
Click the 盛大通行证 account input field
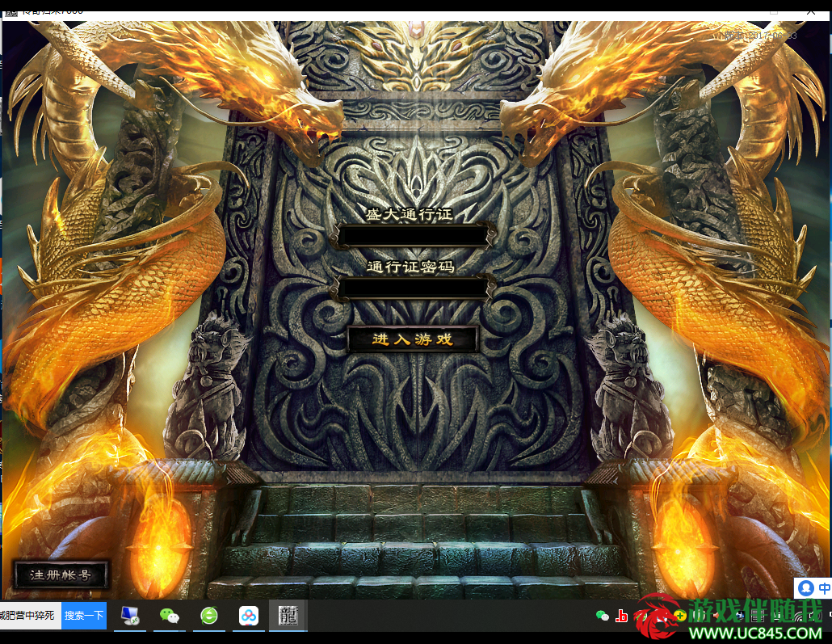tap(414, 236)
